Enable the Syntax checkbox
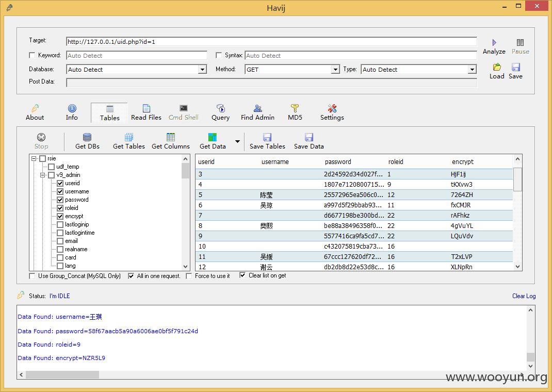 [219, 55]
